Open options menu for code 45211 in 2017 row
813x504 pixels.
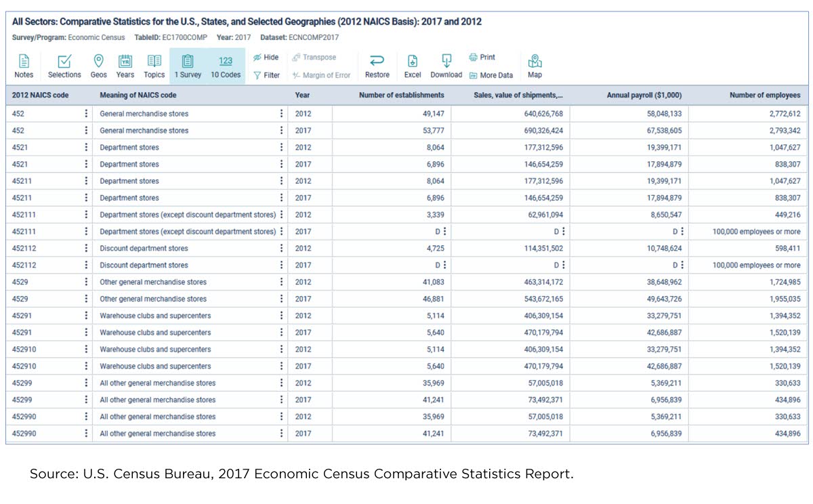click(86, 198)
